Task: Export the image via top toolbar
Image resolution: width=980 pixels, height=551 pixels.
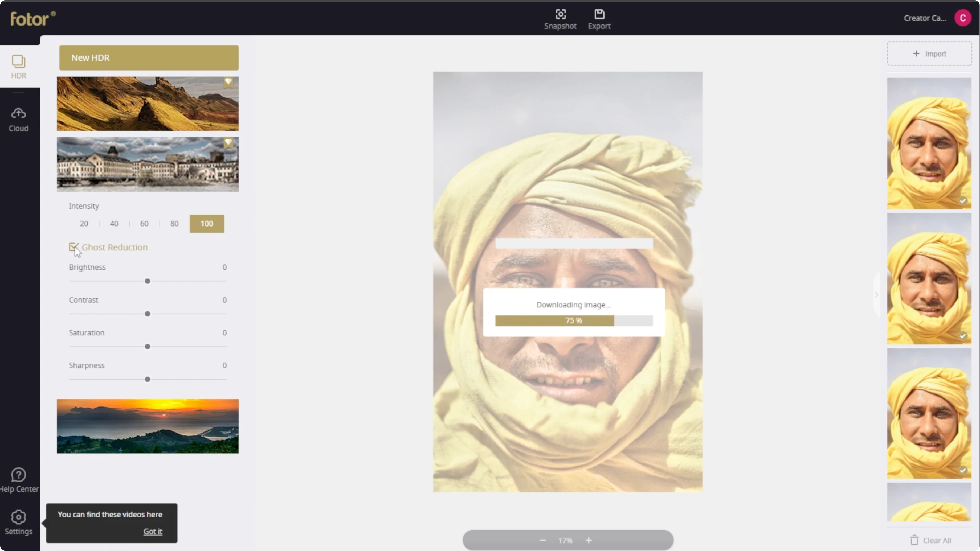Action: coord(599,19)
